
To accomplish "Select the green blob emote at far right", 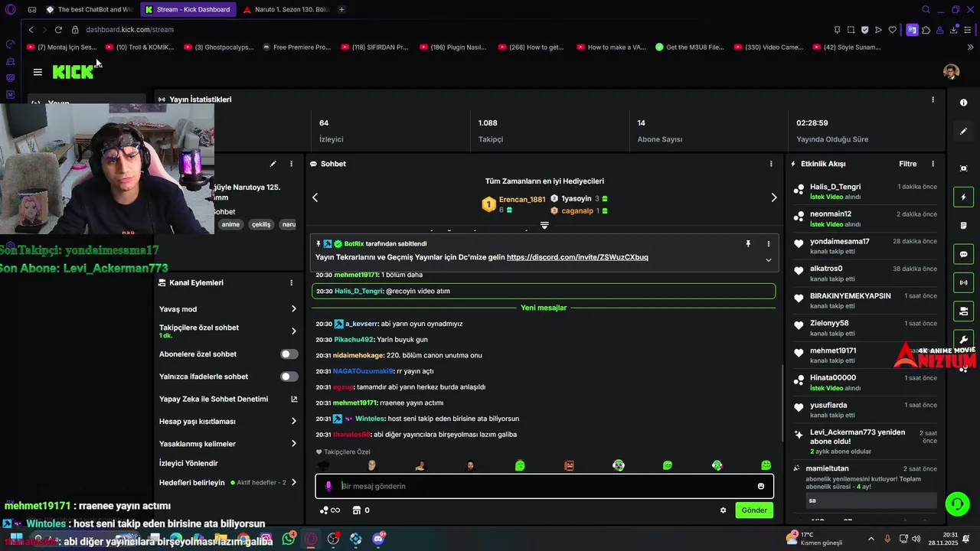I will click(x=766, y=465).
